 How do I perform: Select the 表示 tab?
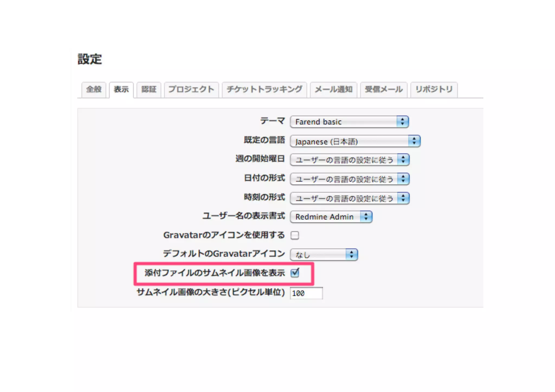[121, 89]
